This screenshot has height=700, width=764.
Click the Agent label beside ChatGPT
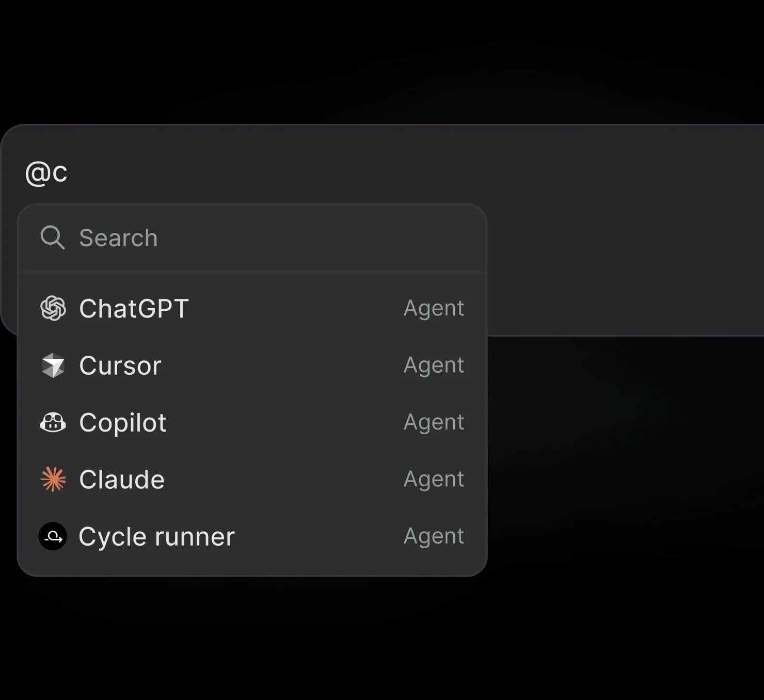pos(434,308)
